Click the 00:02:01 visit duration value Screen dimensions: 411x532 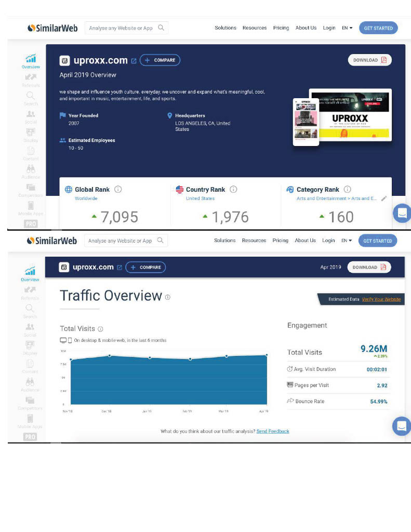[377, 369]
